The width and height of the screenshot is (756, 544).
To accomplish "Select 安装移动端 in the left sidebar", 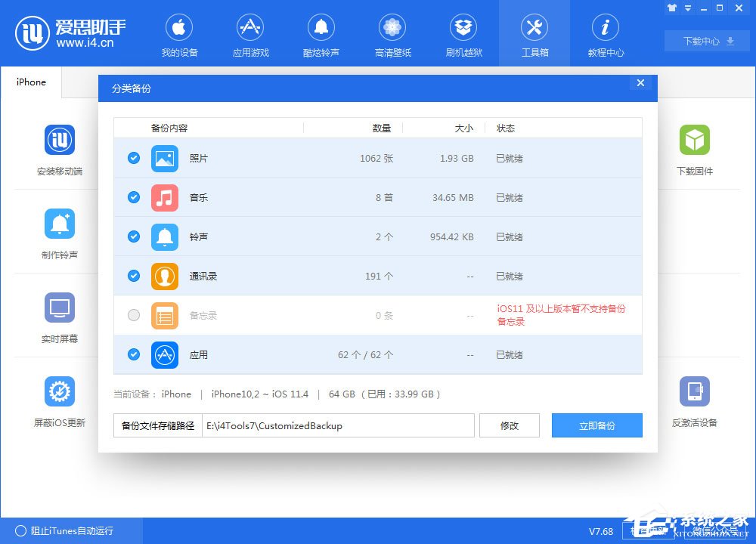I will point(60,149).
